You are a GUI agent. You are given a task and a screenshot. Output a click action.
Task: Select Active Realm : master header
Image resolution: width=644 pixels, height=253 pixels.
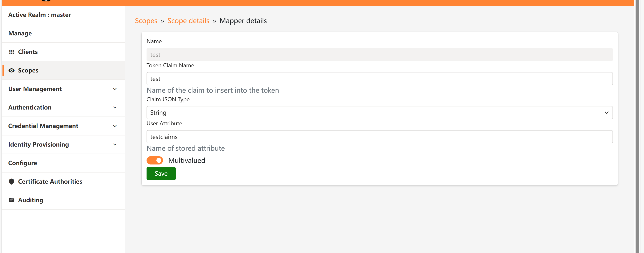coord(40,15)
